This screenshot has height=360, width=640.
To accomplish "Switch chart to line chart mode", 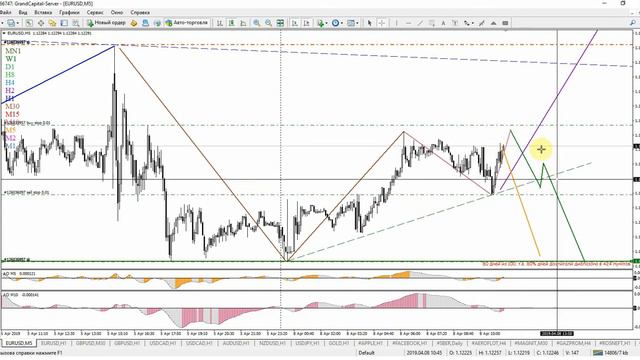I will (x=243, y=23).
